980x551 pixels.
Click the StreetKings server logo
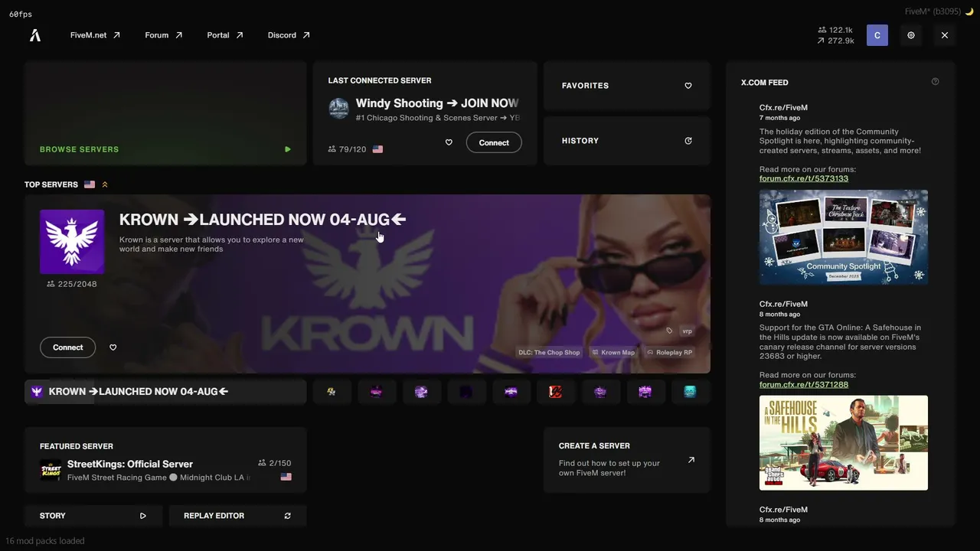pyautogui.click(x=51, y=470)
